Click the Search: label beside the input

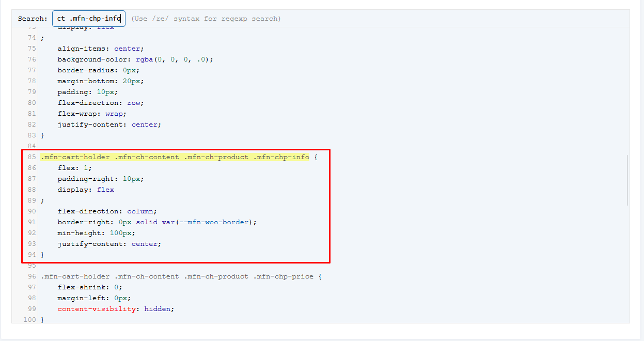(33, 19)
